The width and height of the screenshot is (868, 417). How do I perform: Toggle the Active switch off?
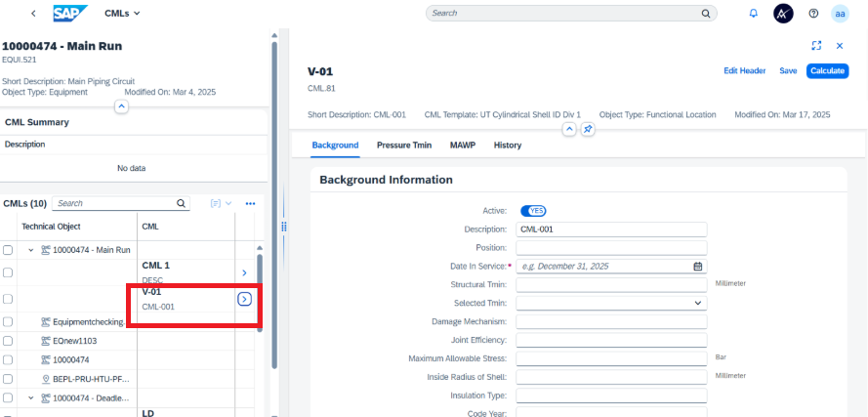[x=533, y=211]
